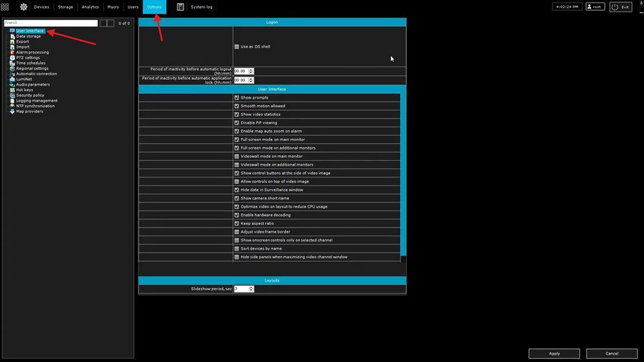
Task: Step the Slideshow period spinner arrows
Action: click(x=251, y=289)
